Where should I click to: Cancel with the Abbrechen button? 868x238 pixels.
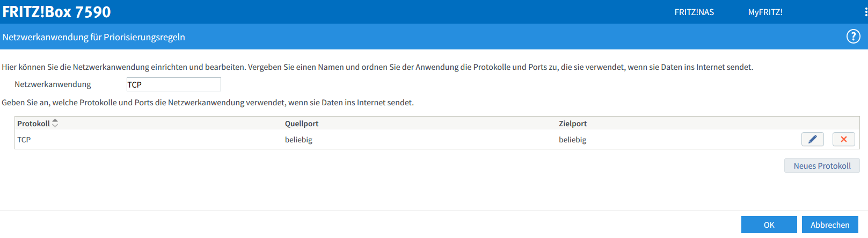pyautogui.click(x=830, y=225)
